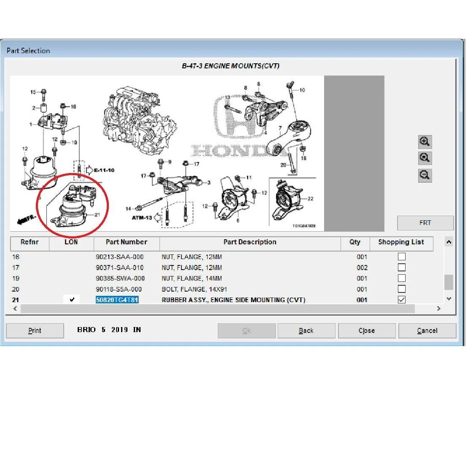
Task: Tick shopping list checkbox for 90371-SAA-010
Action: click(x=402, y=268)
